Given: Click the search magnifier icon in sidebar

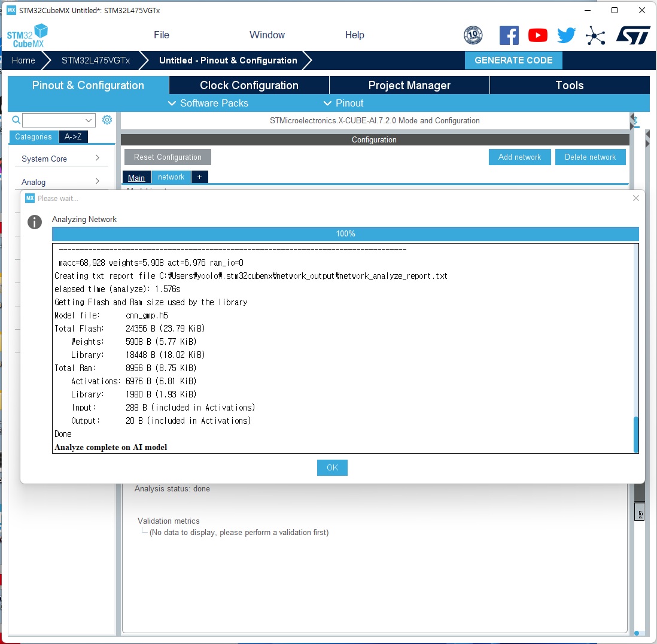Looking at the screenshot, I should (16, 120).
